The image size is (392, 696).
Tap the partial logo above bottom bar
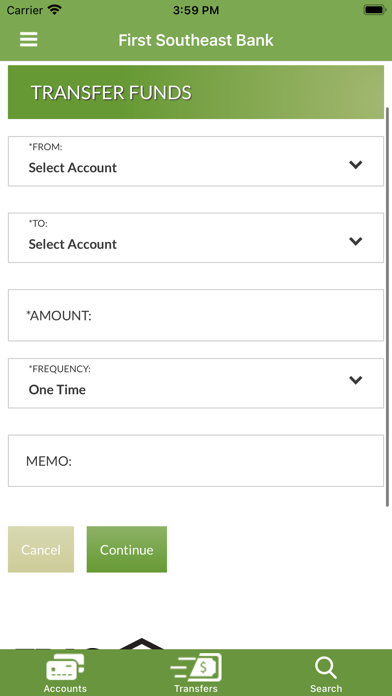88,644
